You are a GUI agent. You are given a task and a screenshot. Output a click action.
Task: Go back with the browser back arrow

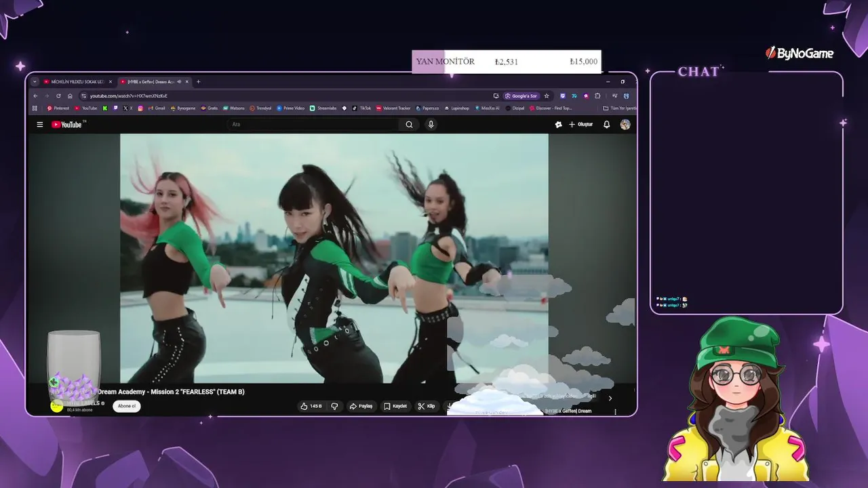(35, 96)
